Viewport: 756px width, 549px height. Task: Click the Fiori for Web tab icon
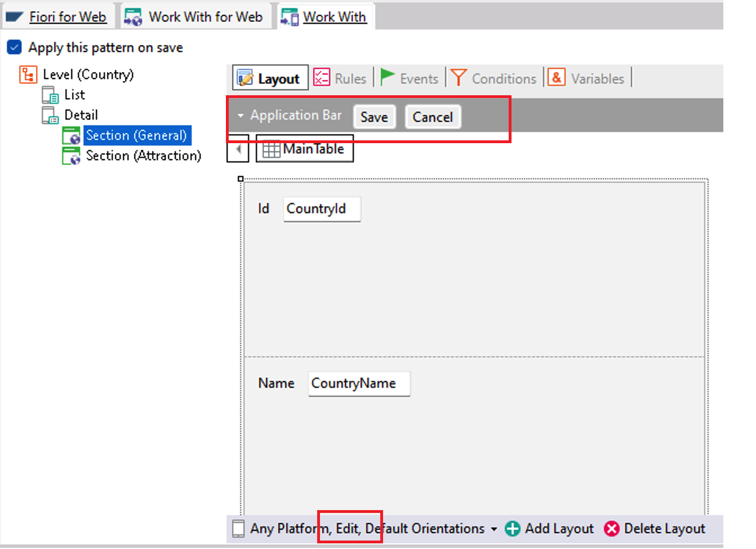coord(15,17)
